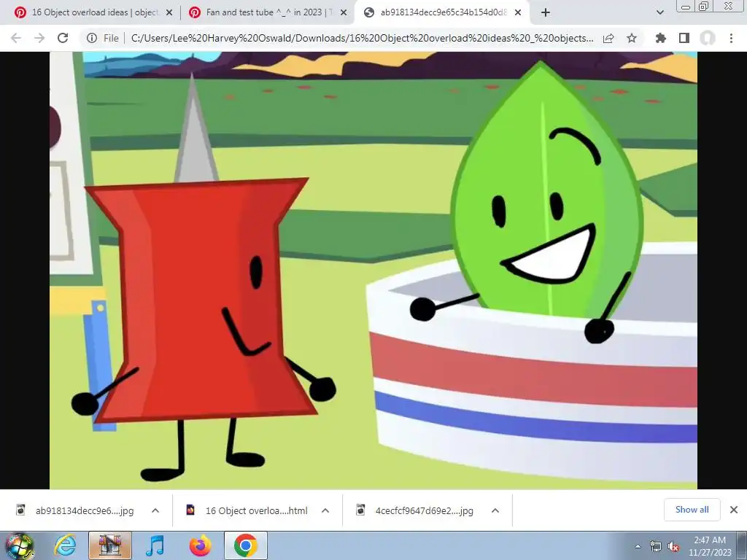Open the clock showing 2:47 AM
This screenshot has width=747, height=560.
(710, 545)
